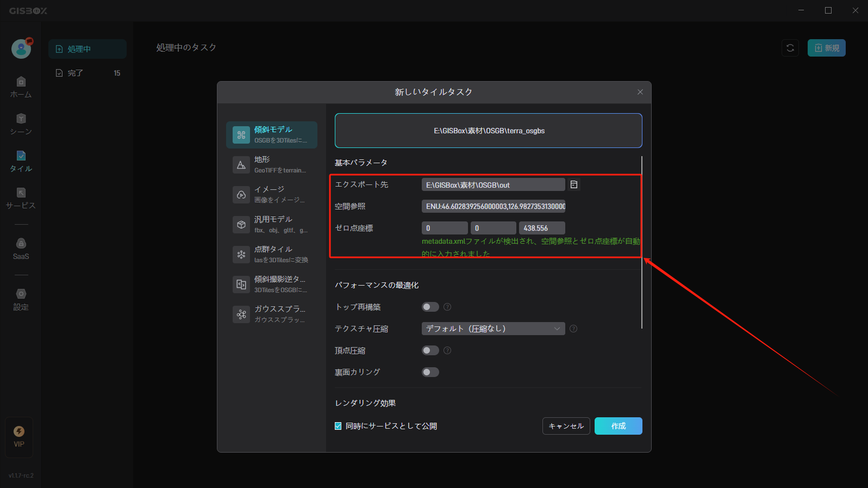Click the VIP lightning badge

pos(19,437)
